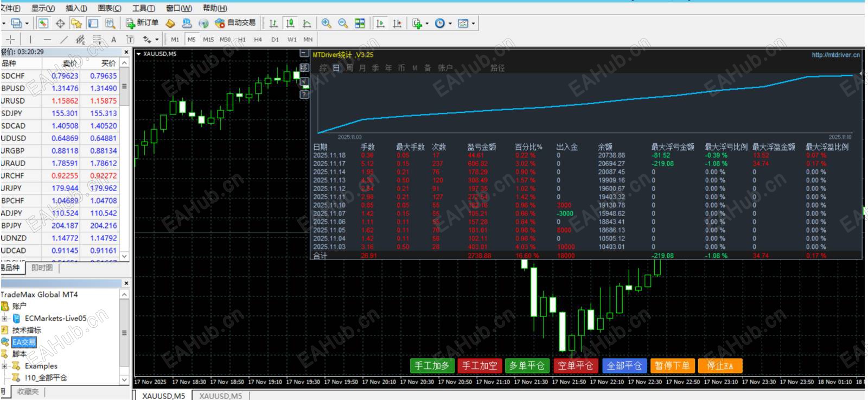The height and width of the screenshot is (400, 868).
Task: Expand the Examples scripts folder
Action: click(x=5, y=366)
